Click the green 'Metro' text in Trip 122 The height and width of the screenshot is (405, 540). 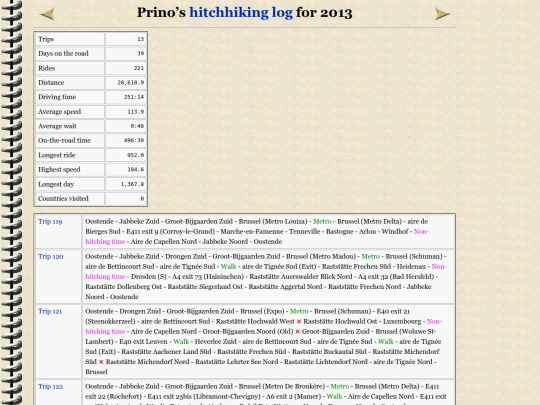click(340, 386)
